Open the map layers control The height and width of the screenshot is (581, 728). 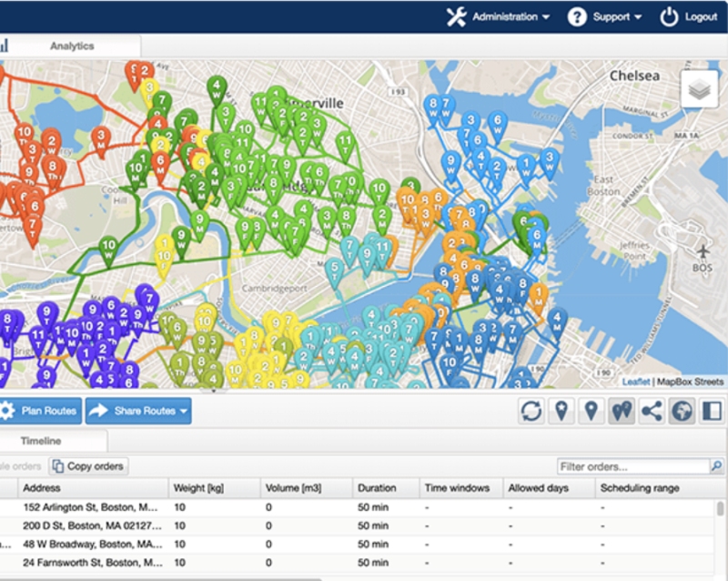pos(699,88)
